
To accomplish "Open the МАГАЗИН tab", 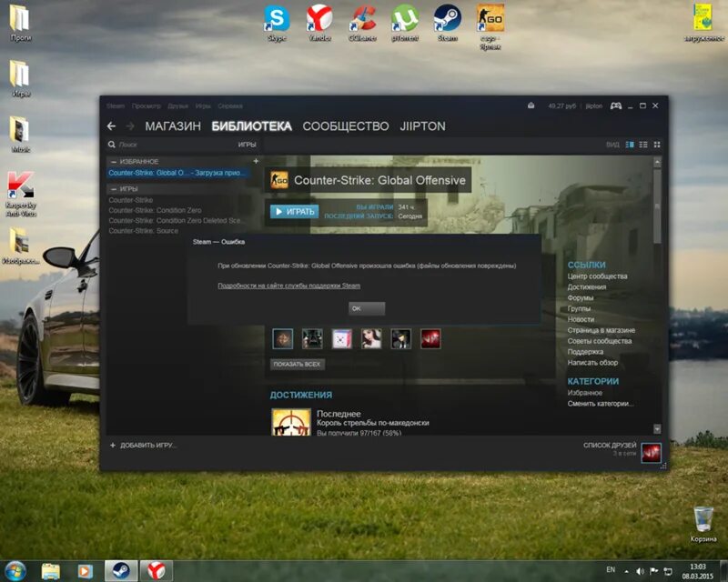I will (x=173, y=126).
